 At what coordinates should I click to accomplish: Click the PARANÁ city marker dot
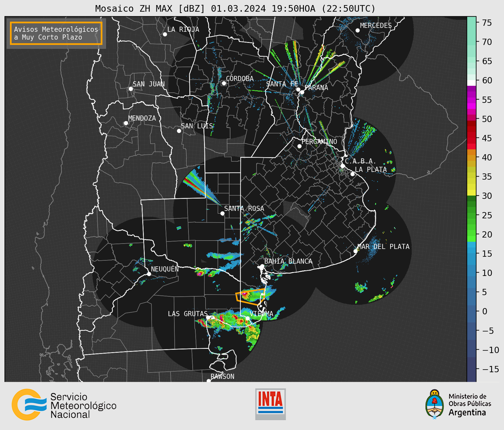(302, 92)
